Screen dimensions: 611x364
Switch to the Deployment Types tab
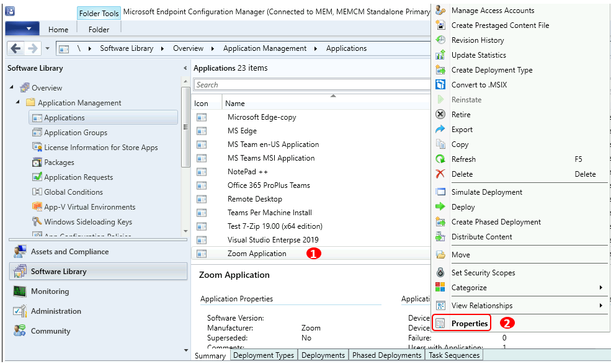coord(264,355)
